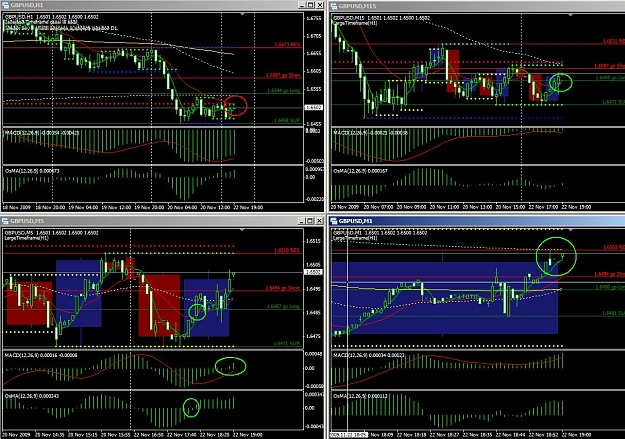Click the chart shift triangle in M5 chart
Image resolution: width=625 pixels, height=439 pixels.
(242, 230)
